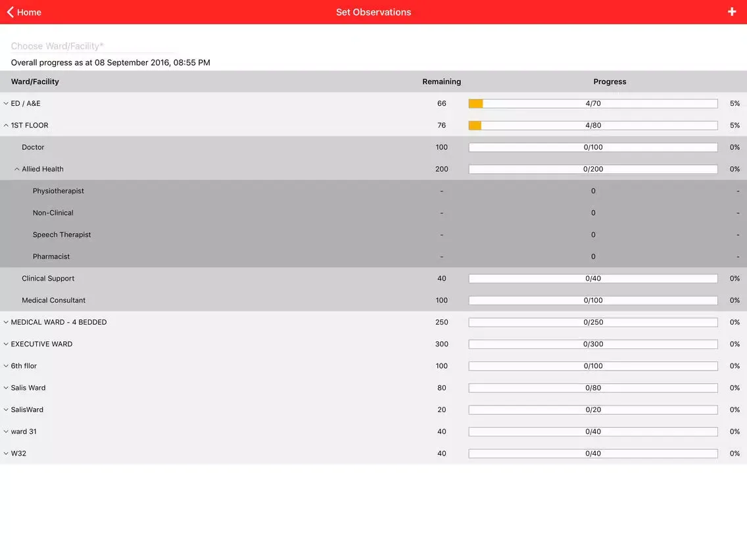Click the Salis Ward 0/80 progress bar
The width and height of the screenshot is (747, 560).
point(593,388)
